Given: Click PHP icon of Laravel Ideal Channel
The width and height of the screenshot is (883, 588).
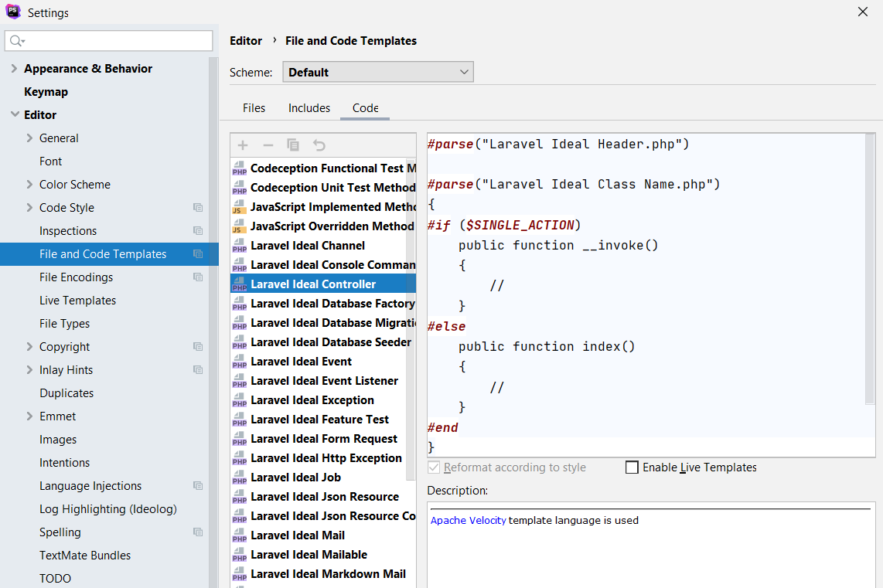Looking at the screenshot, I should tap(240, 246).
